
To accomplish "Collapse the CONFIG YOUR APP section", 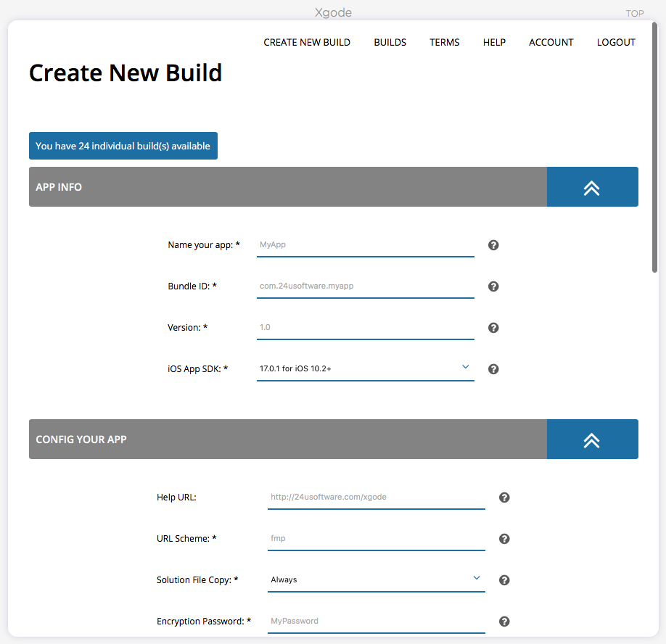I will pos(592,439).
